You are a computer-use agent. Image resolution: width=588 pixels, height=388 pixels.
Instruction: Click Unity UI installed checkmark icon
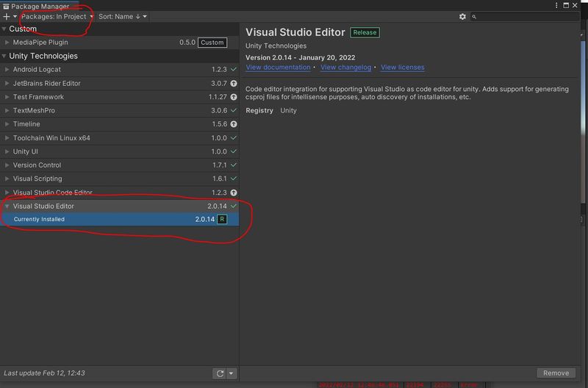(234, 151)
